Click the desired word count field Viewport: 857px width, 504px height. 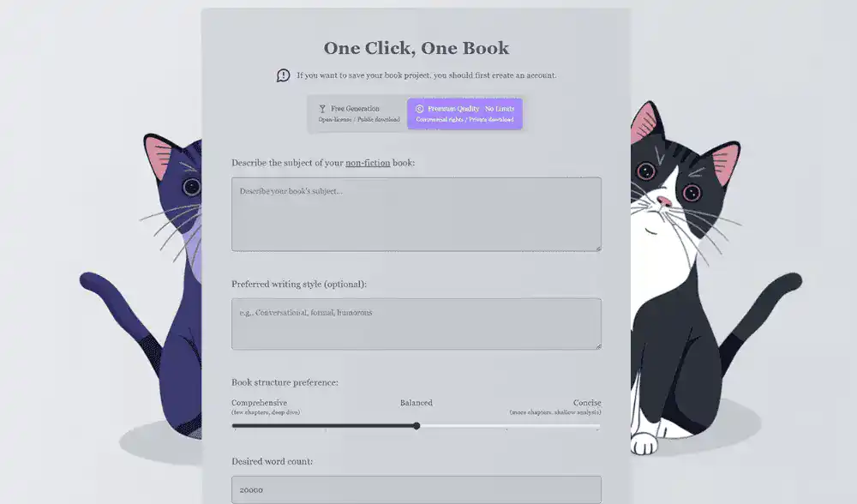(417, 489)
